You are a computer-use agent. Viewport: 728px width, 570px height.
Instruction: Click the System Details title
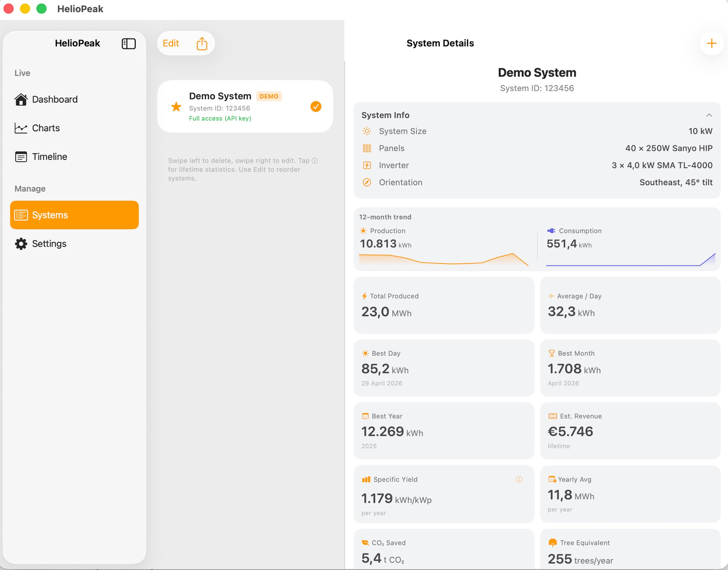tap(440, 43)
